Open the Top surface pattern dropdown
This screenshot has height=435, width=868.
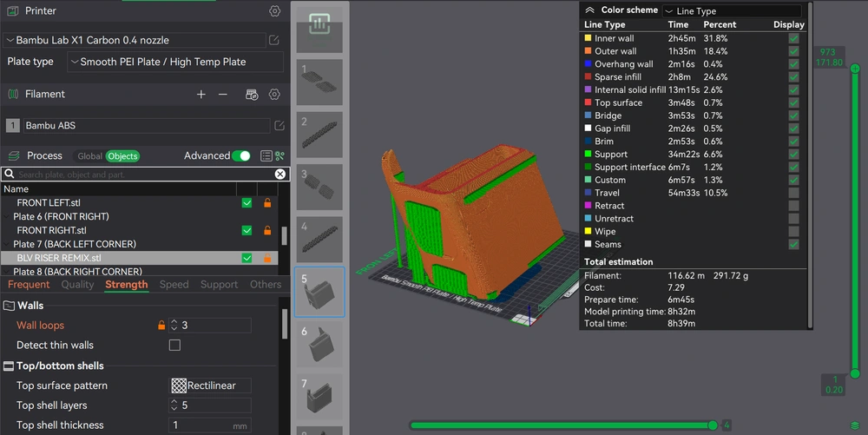pos(209,386)
